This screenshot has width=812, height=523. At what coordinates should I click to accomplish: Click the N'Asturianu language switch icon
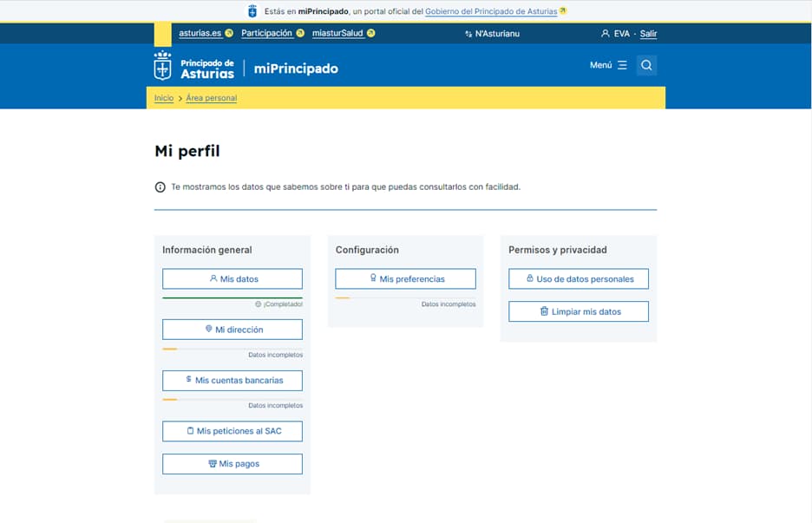(x=468, y=34)
